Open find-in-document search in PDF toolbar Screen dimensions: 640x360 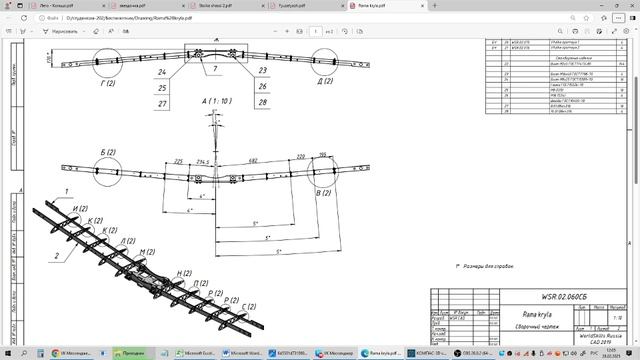tap(560, 31)
